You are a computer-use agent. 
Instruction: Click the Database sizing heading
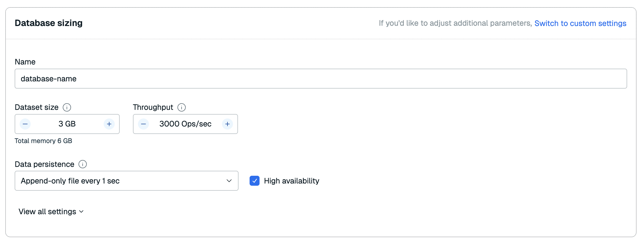[49, 23]
